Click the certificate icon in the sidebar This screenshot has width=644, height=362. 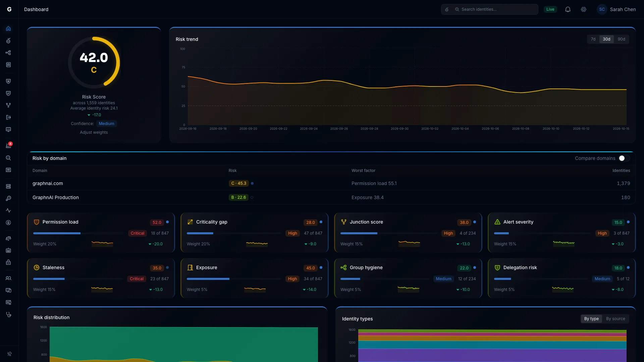(8, 302)
